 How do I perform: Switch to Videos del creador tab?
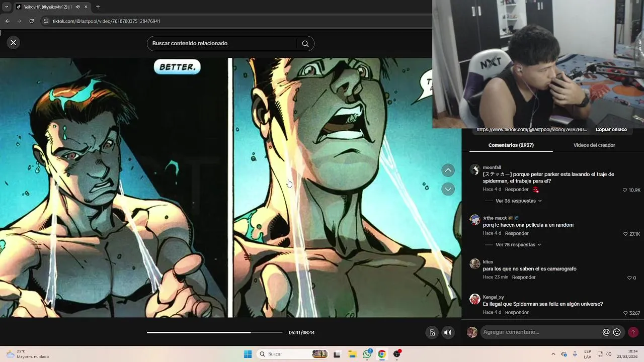pyautogui.click(x=594, y=145)
